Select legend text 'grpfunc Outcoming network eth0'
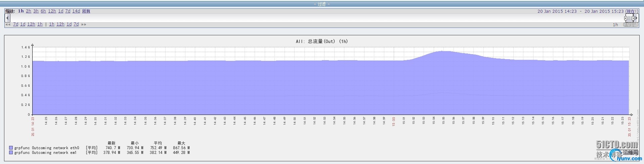The width and height of the screenshot is (644, 164). [47, 148]
